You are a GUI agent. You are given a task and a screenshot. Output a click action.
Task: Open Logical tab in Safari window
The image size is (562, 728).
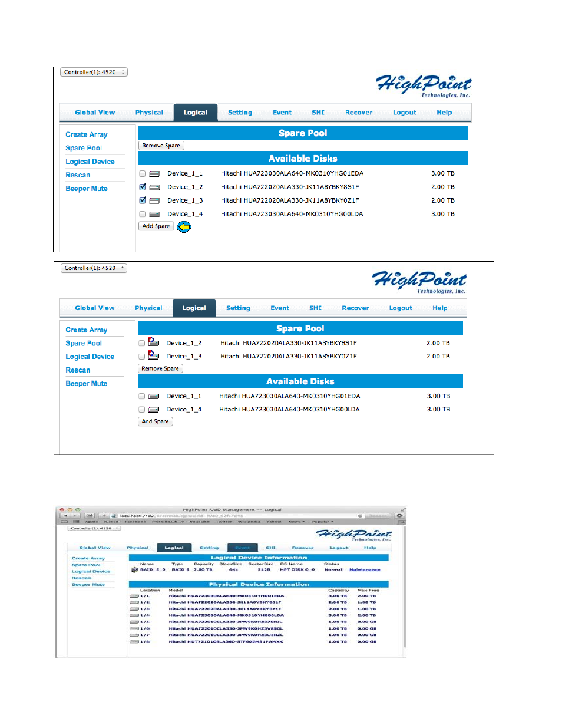tap(174, 548)
